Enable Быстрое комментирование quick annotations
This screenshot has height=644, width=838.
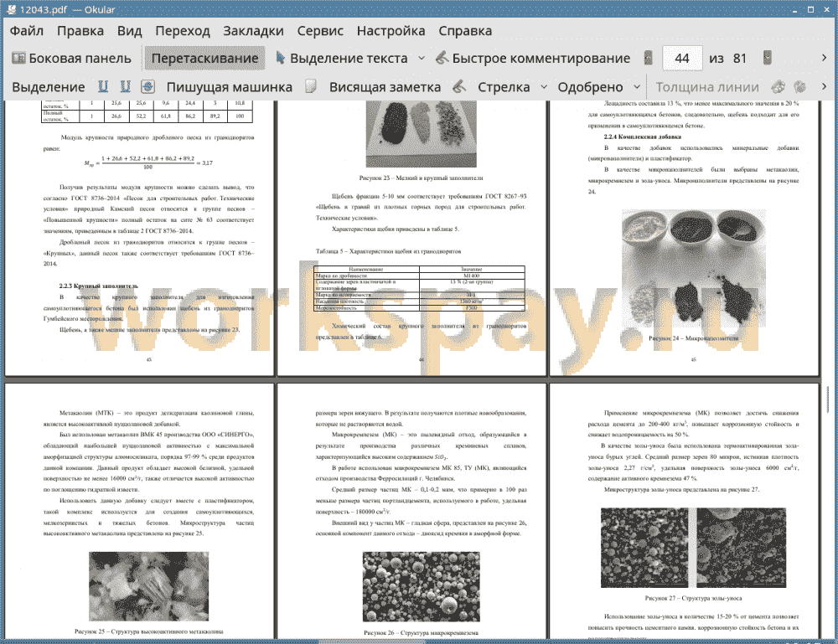533,59
